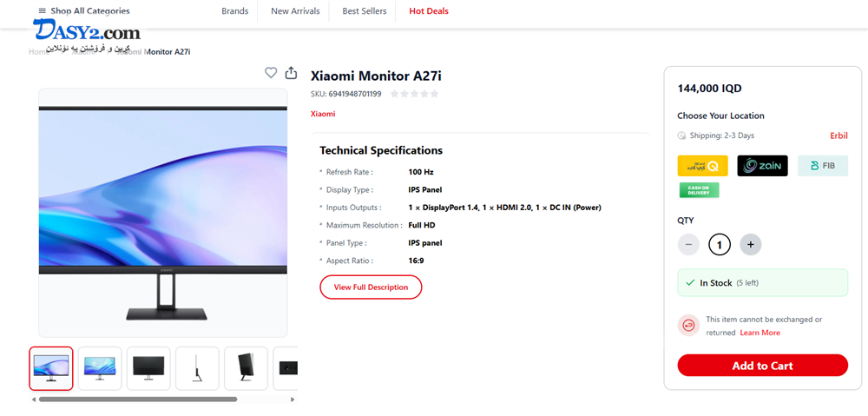This screenshot has width=868, height=416.
Task: Select the FIB payment option
Action: click(x=822, y=166)
